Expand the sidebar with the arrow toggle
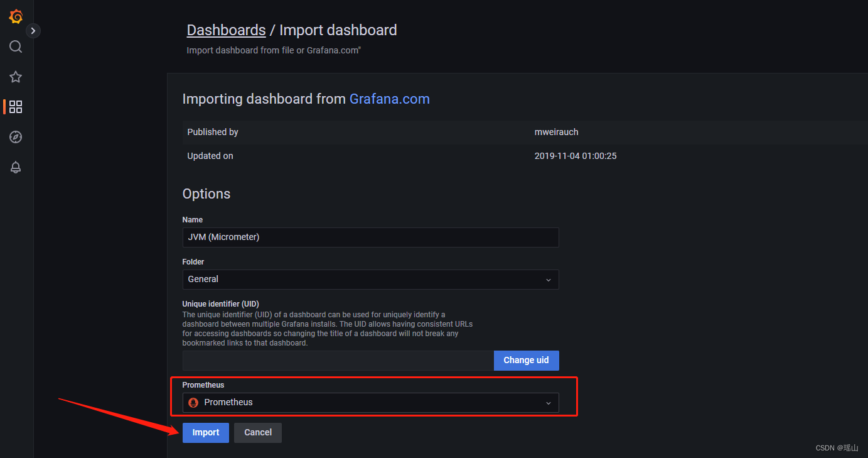868x458 pixels. tap(33, 30)
